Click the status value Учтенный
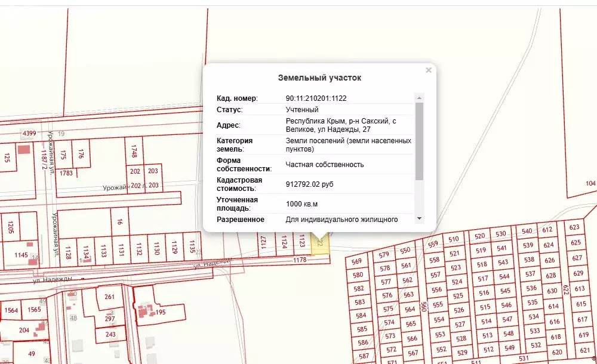Image resolution: width=597 pixels, height=364 pixels. coord(302,110)
